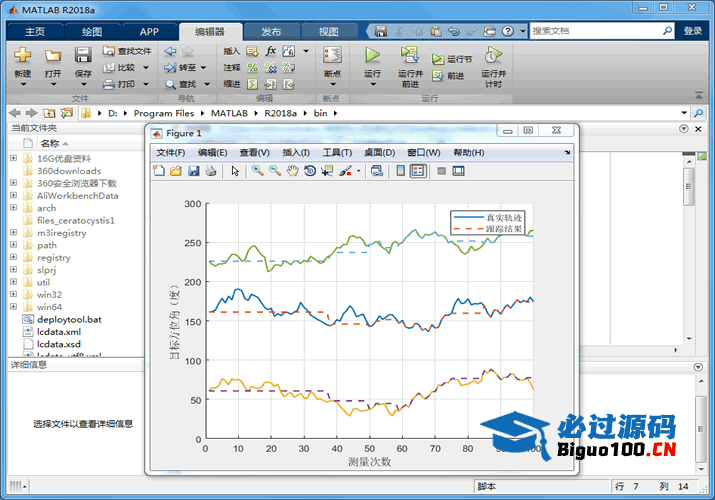Click the R2018a path segment
Screen dimensions: 715x500
280,113
